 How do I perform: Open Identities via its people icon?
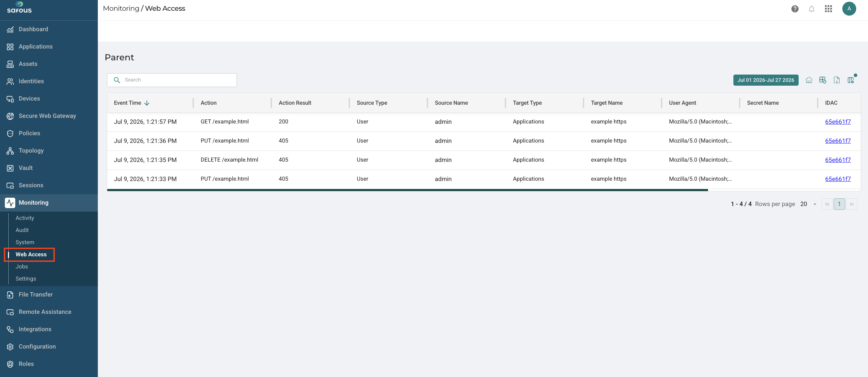[10, 82]
